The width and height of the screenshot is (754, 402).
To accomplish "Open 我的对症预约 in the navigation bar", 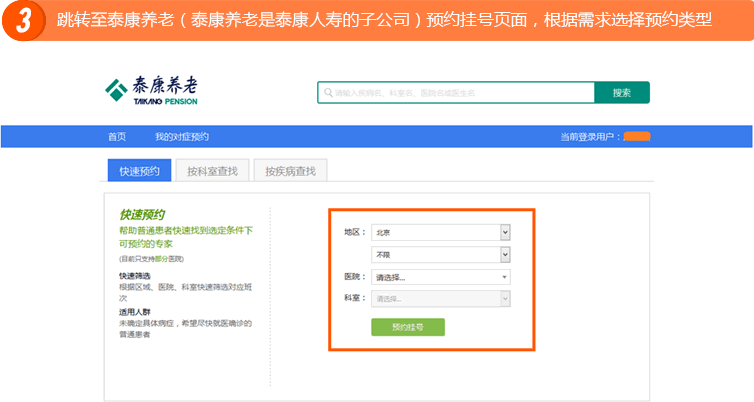I will click(x=182, y=137).
